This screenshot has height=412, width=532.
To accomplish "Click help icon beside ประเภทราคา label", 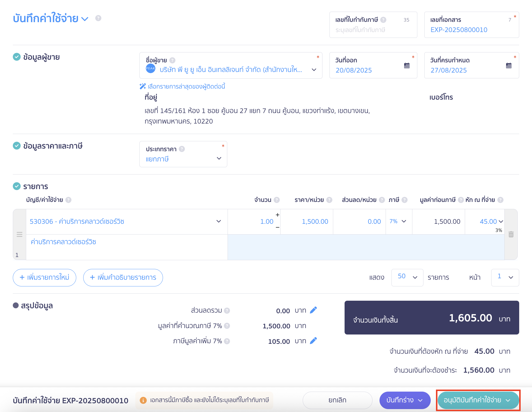I will pos(182,149).
